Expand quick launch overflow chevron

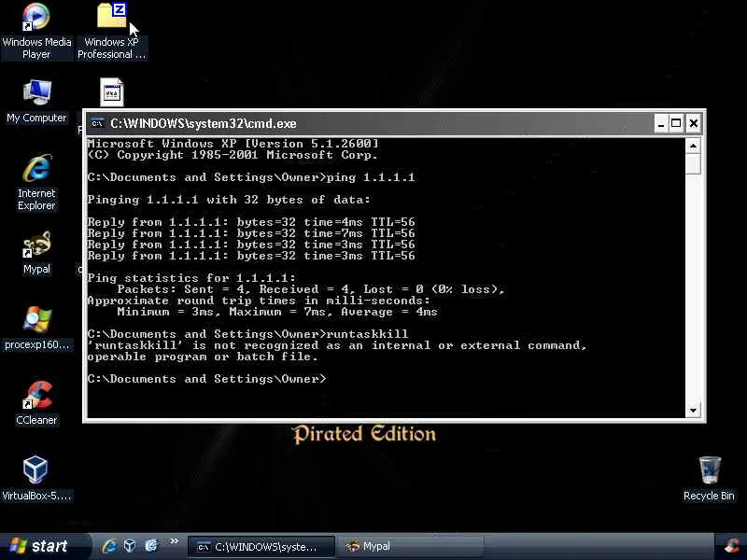[x=175, y=541]
